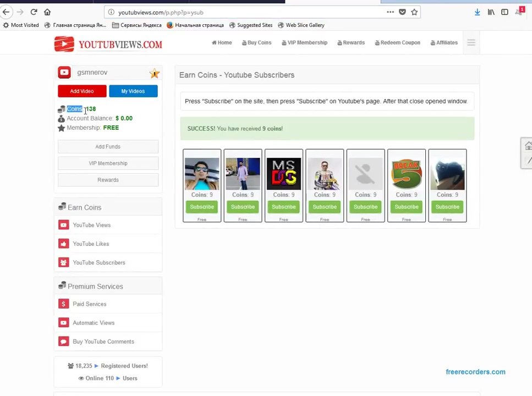Open the Affiliates menu item

(x=444, y=42)
